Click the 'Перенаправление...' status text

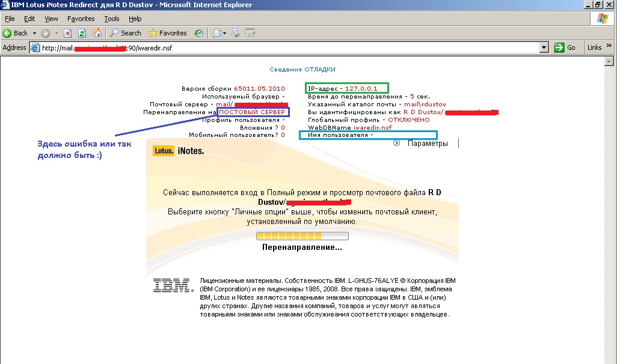pos(302,247)
